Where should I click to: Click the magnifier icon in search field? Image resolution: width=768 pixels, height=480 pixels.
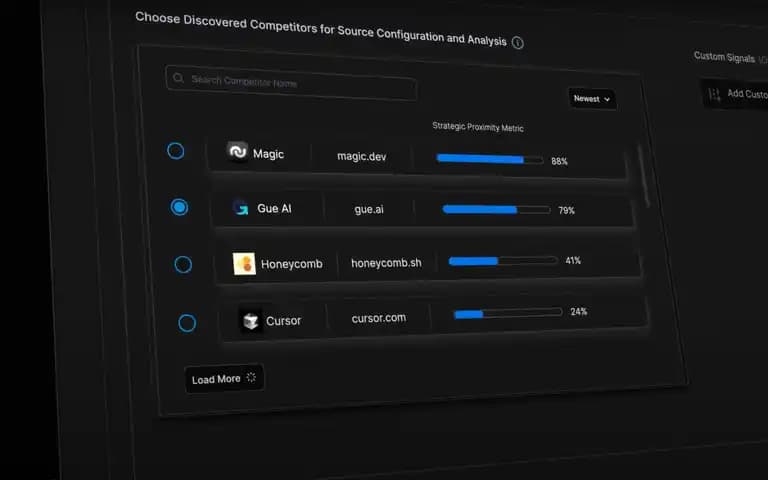[x=178, y=78]
